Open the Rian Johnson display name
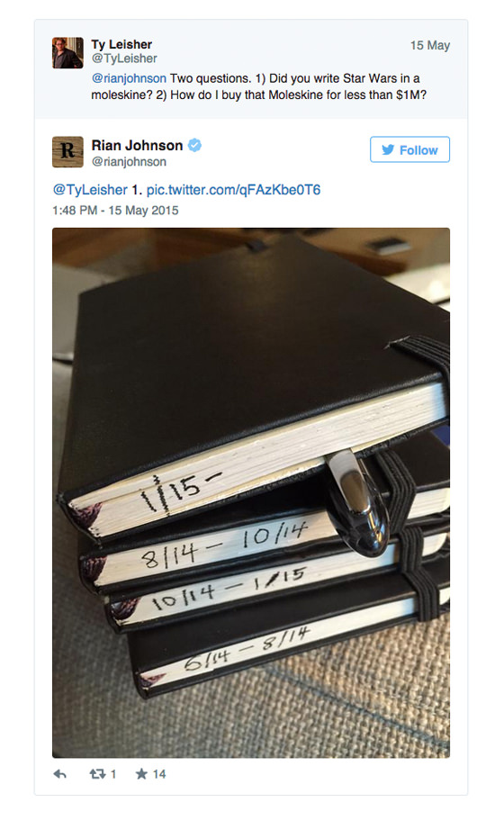Image resolution: width=504 pixels, height=820 pixels. pos(137,145)
